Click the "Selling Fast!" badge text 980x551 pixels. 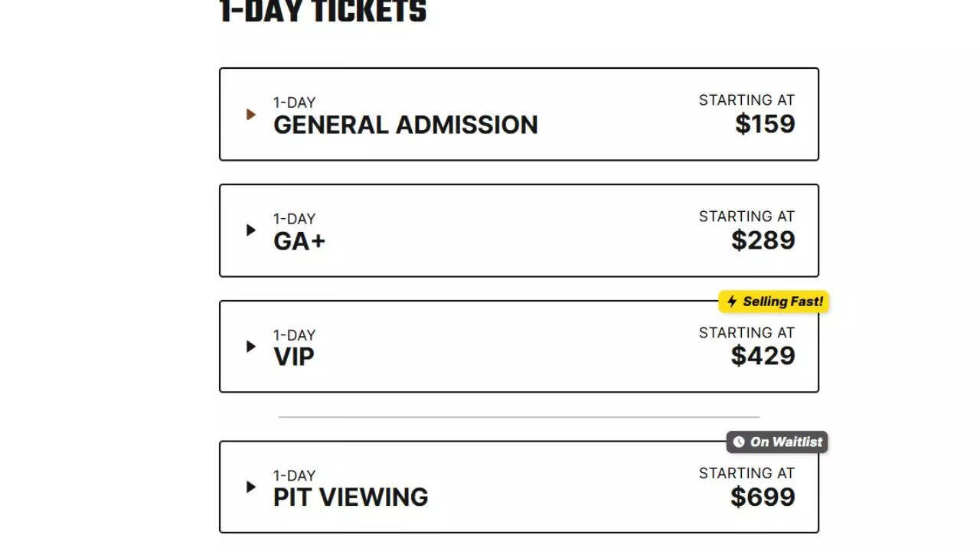pos(782,302)
